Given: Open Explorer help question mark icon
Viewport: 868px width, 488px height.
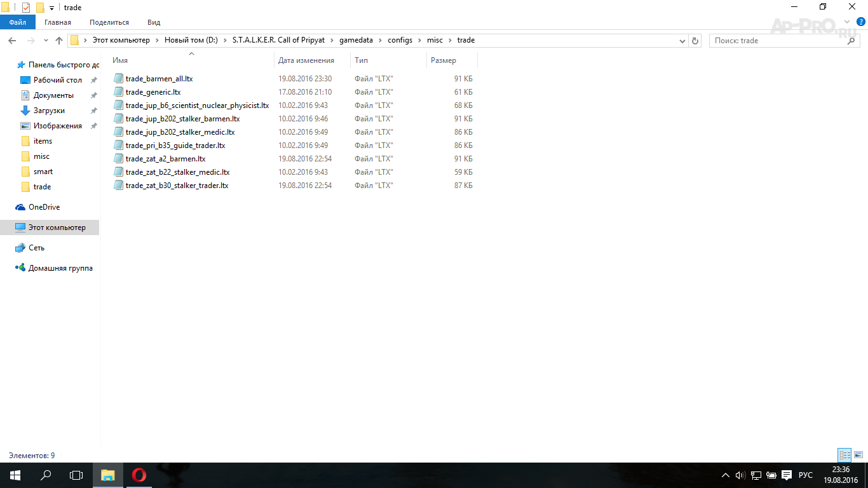Looking at the screenshot, I should pos(861,22).
